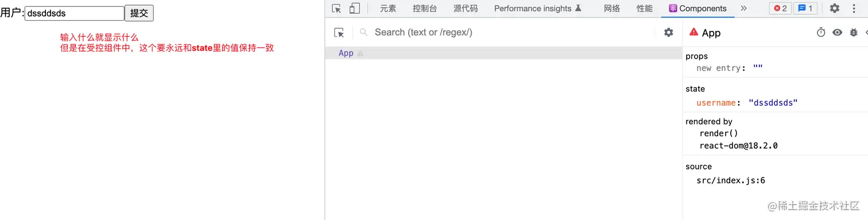Viewport: 868px width, 220px height.
Task: Click the props section heading
Action: 696,56
